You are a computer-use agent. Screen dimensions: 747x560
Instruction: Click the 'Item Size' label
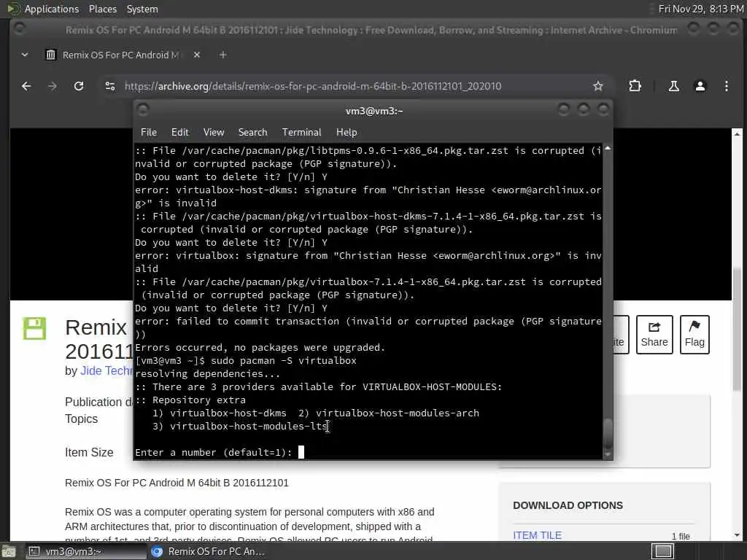89,452
